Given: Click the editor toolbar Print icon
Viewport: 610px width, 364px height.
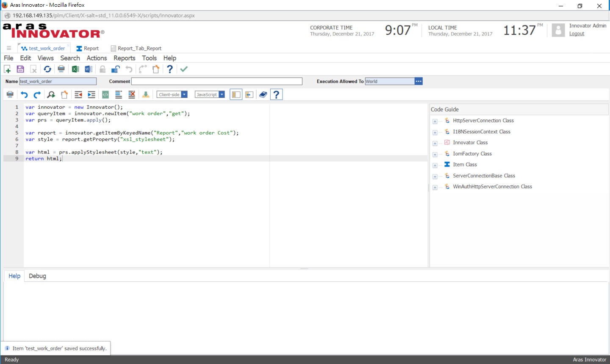Looking at the screenshot, I should 10,94.
